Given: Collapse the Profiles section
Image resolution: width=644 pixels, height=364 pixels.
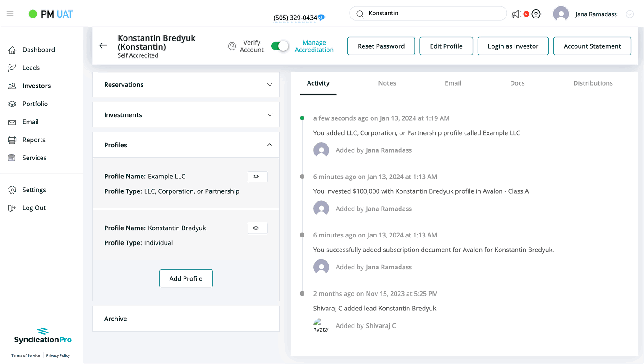Looking at the screenshot, I should click(269, 145).
